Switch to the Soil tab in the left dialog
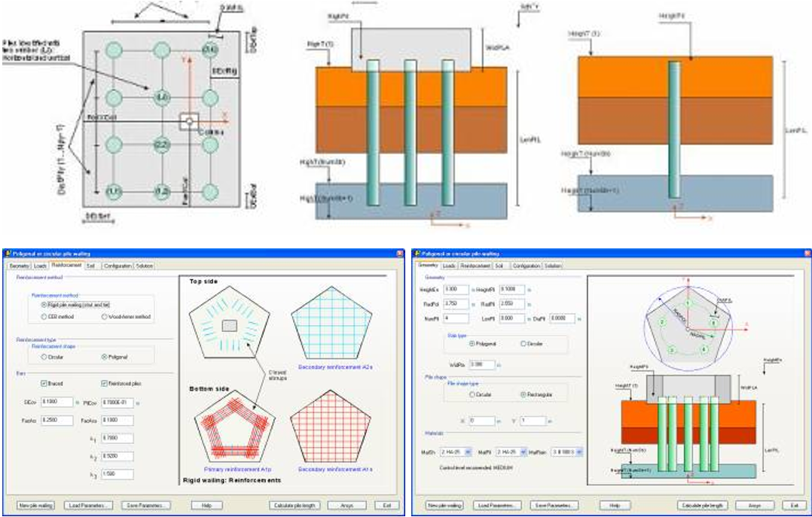Image resolution: width=812 pixels, height=517 pixels. tap(91, 266)
